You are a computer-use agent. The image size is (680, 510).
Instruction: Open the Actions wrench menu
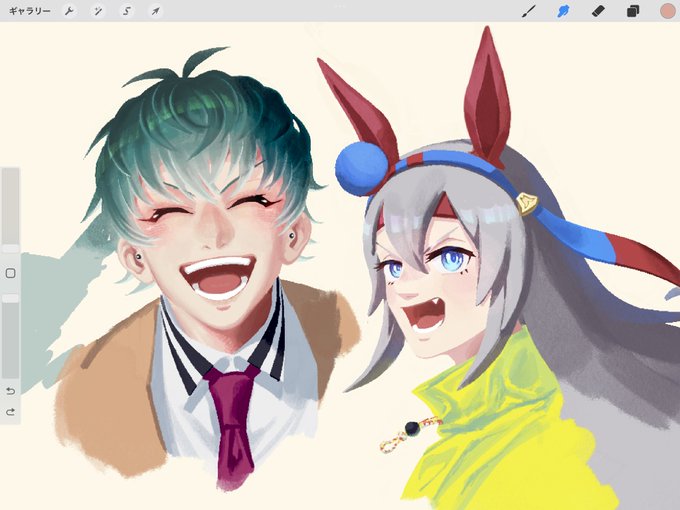click(69, 11)
